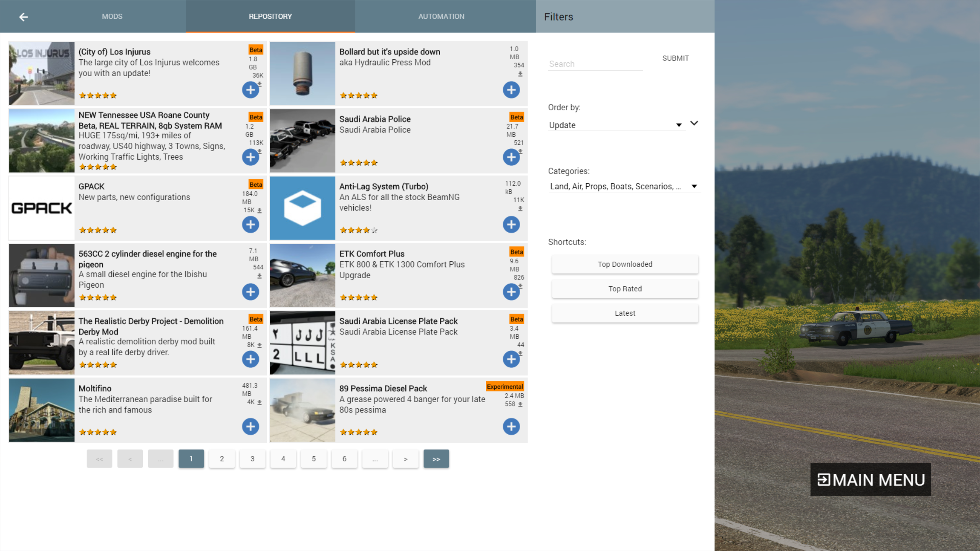Click the back arrow icon
980x551 pixels.
(x=24, y=17)
